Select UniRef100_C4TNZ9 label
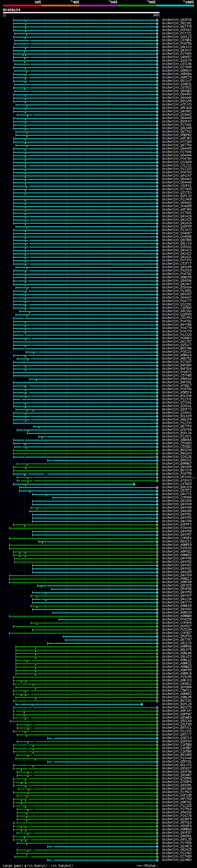 [176, 484]
